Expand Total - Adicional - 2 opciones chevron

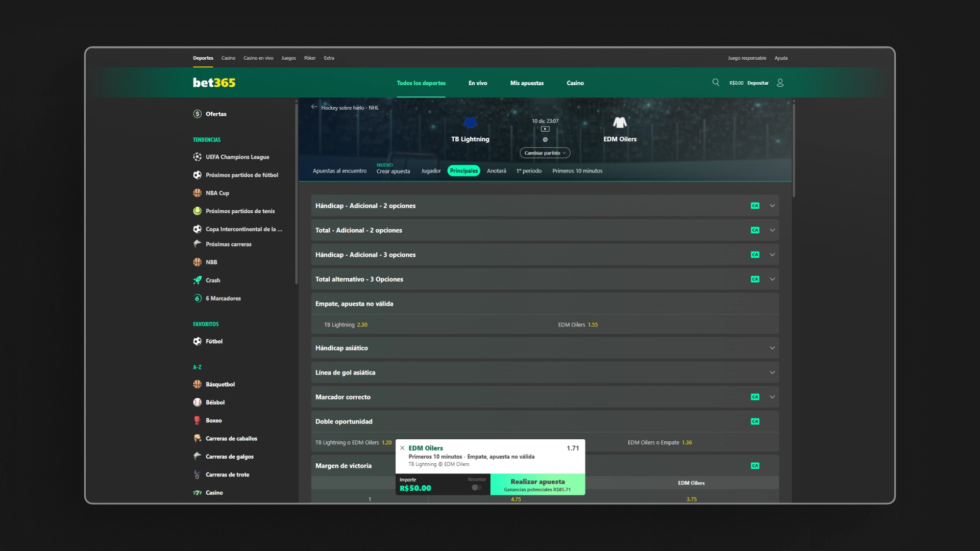coord(772,230)
